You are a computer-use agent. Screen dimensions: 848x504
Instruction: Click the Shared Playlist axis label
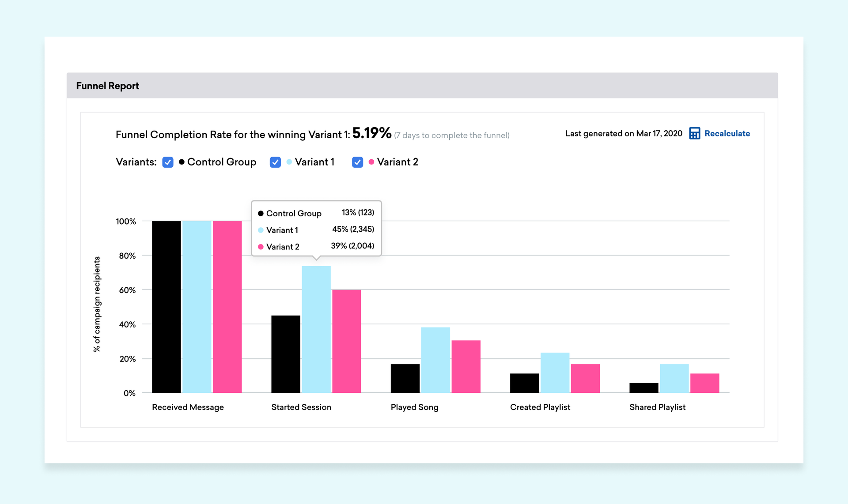(x=657, y=407)
